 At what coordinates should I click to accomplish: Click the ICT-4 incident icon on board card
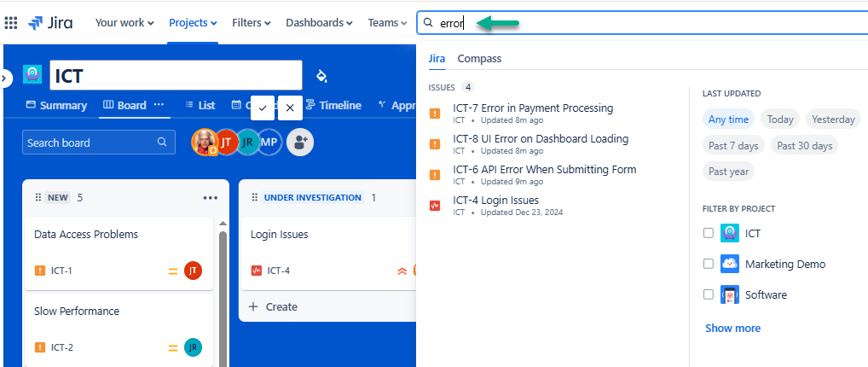click(257, 271)
